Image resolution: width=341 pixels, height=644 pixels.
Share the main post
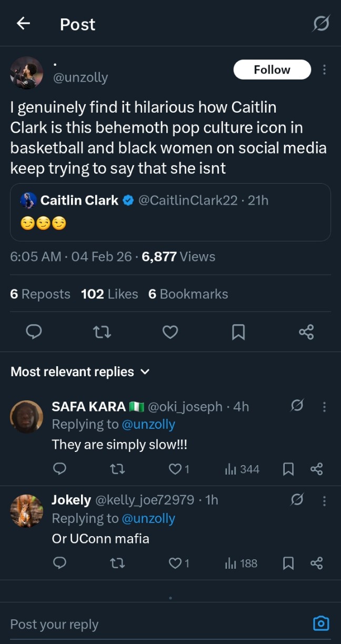pos(306,331)
